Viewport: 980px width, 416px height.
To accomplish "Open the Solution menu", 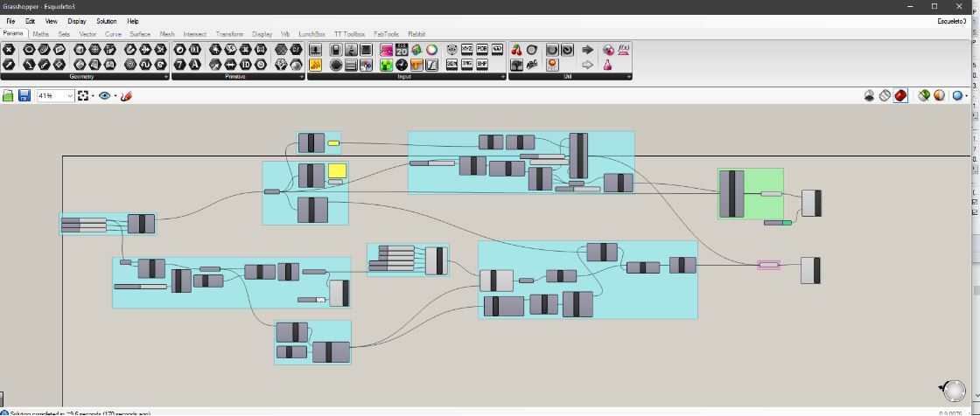I will [106, 21].
